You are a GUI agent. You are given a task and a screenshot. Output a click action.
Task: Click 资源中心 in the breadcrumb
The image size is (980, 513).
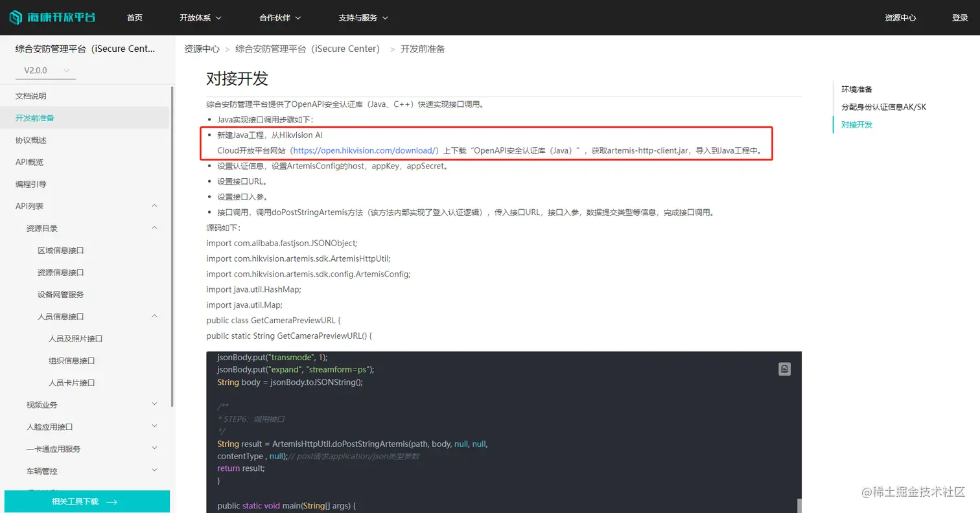pos(202,49)
